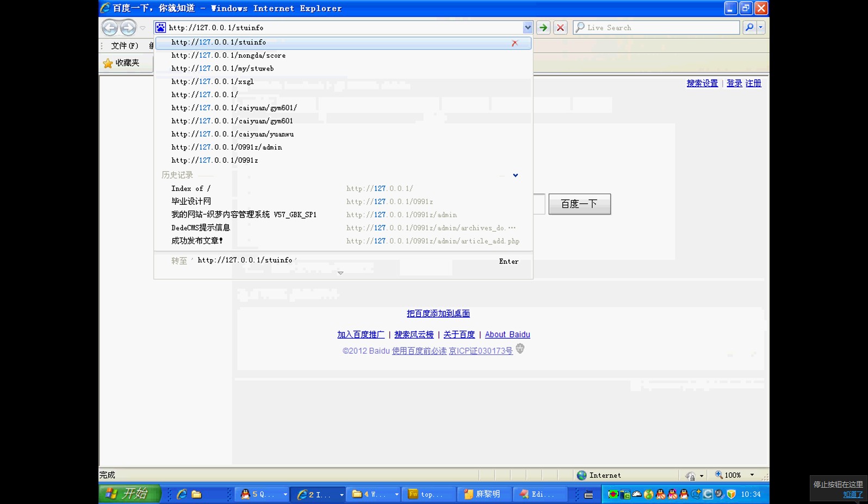Click the Live Search input box
The image size is (868, 504).
(x=656, y=27)
